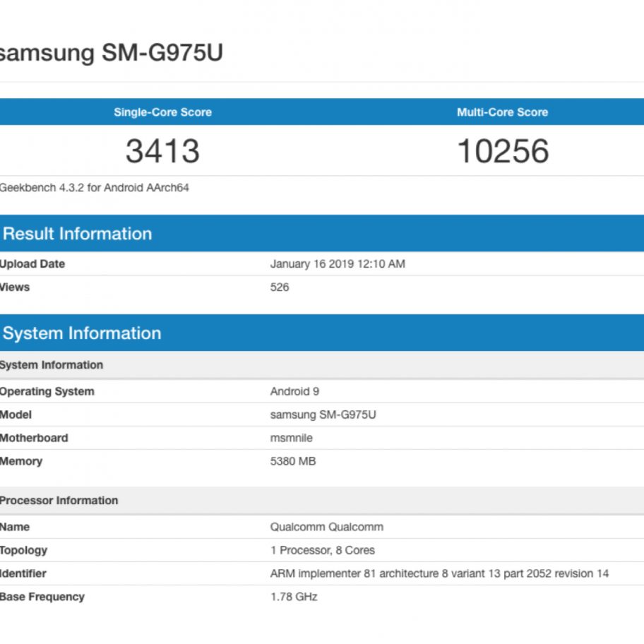644x644 pixels.
Task: Click the Upload Date row label
Action: tap(32, 264)
